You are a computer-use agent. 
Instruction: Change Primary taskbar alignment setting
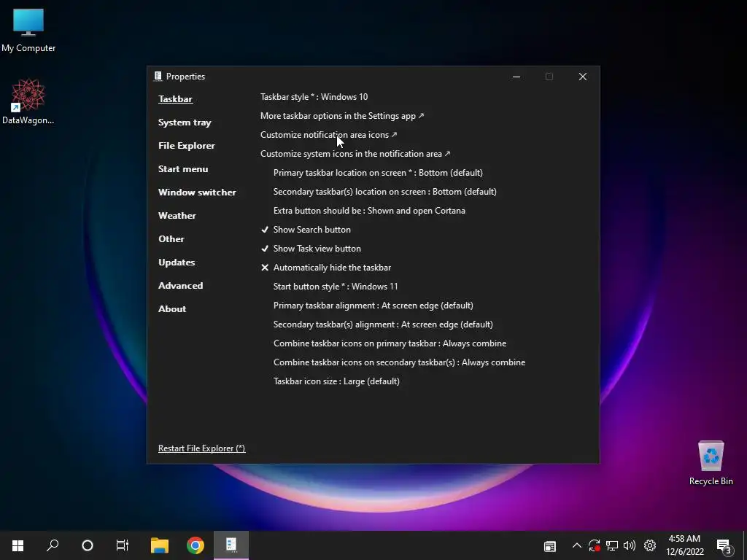pos(373,306)
